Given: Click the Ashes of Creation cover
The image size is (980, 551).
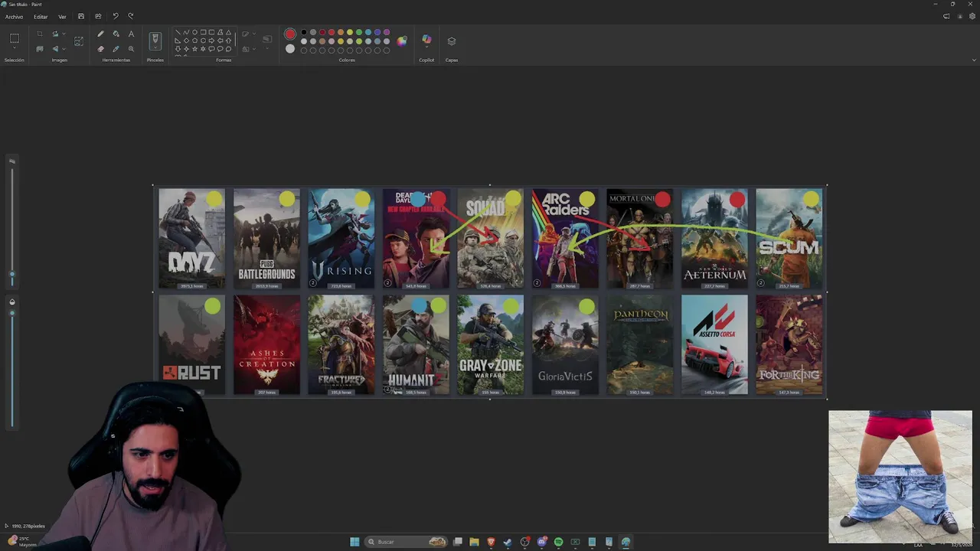Looking at the screenshot, I should [266, 345].
